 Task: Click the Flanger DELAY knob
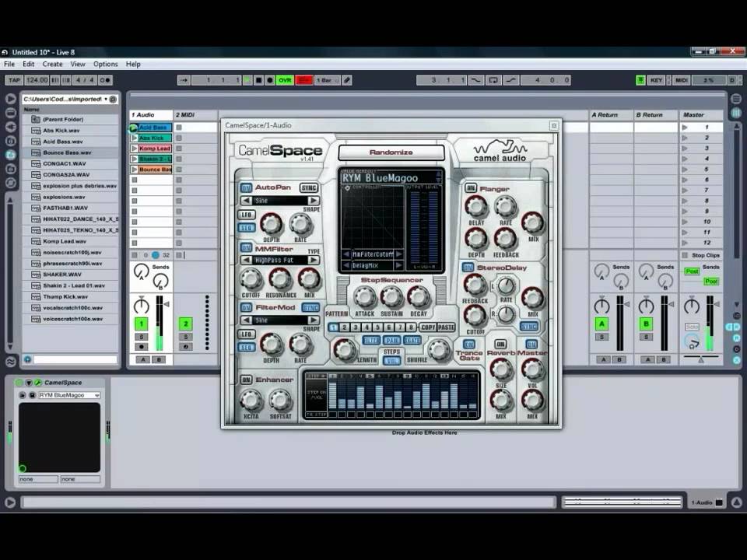475,207
